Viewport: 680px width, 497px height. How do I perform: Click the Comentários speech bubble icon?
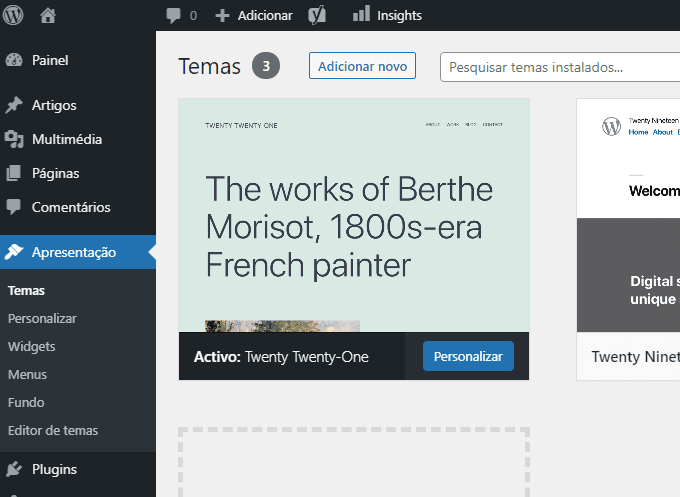point(14,207)
